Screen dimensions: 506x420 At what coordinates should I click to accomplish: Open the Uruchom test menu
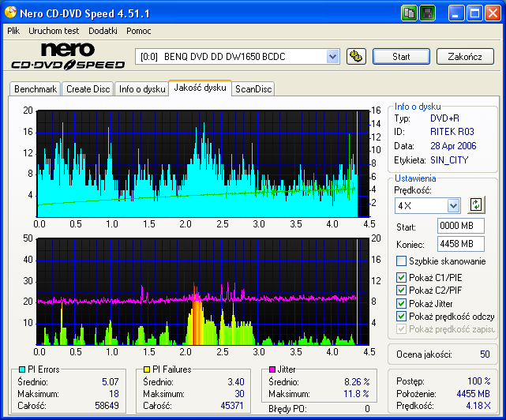(x=54, y=31)
